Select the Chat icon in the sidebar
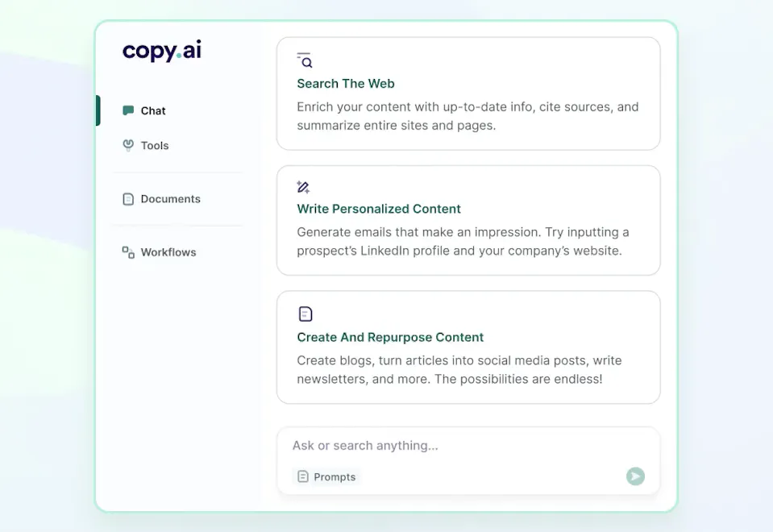Screen dimensions: 773x532 point(129,110)
